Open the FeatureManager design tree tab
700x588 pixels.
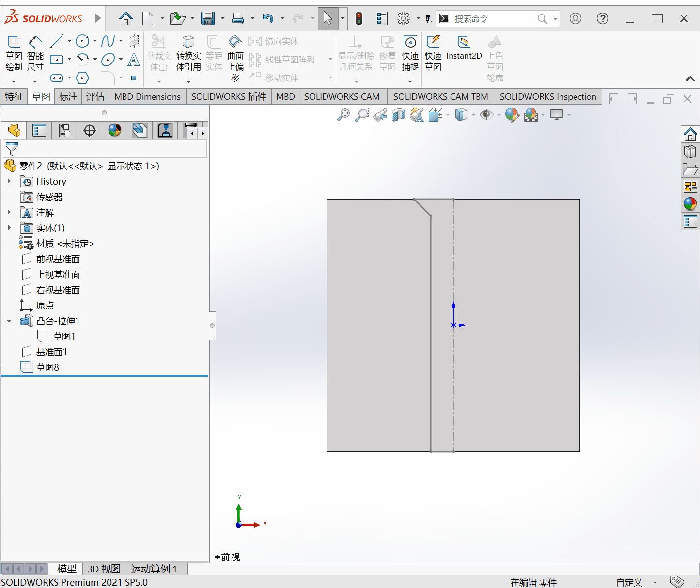pyautogui.click(x=14, y=130)
